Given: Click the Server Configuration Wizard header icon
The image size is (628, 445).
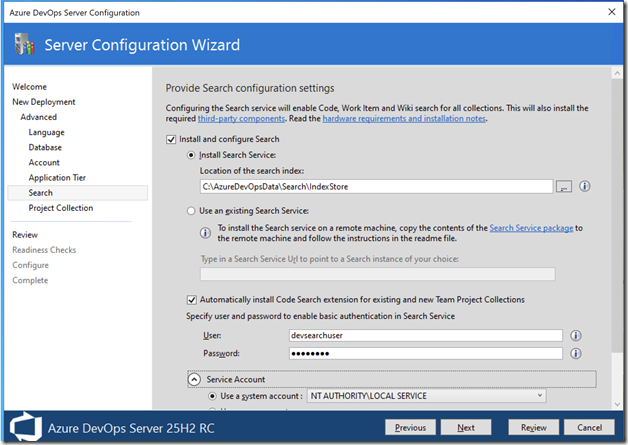Looking at the screenshot, I should click(x=26, y=45).
